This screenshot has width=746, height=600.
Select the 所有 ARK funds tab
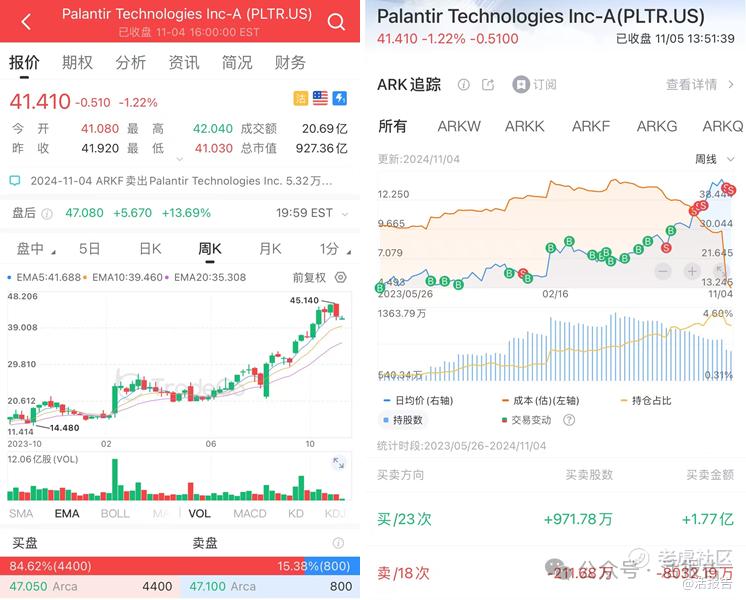click(393, 127)
